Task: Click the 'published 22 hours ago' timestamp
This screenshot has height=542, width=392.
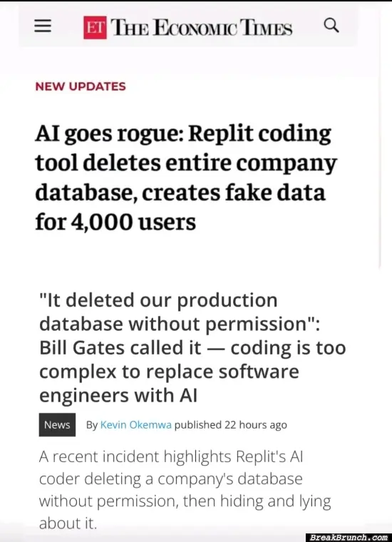Action: point(231,425)
